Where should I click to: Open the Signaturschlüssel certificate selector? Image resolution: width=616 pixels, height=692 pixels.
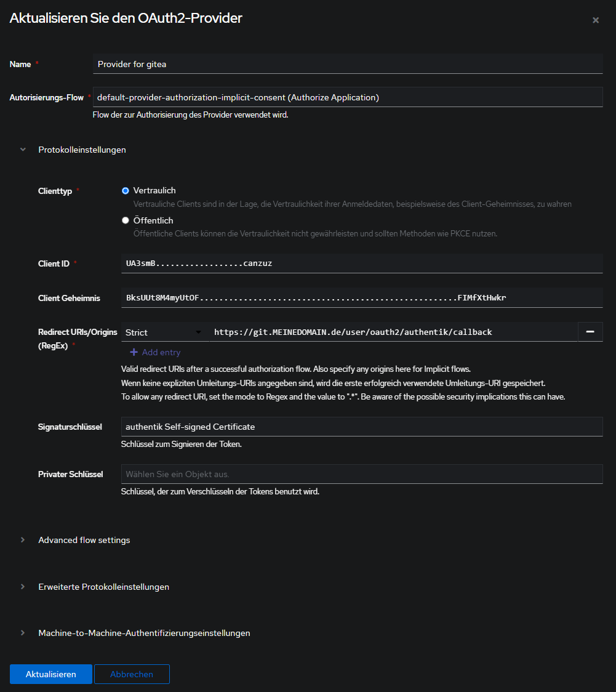(x=361, y=427)
